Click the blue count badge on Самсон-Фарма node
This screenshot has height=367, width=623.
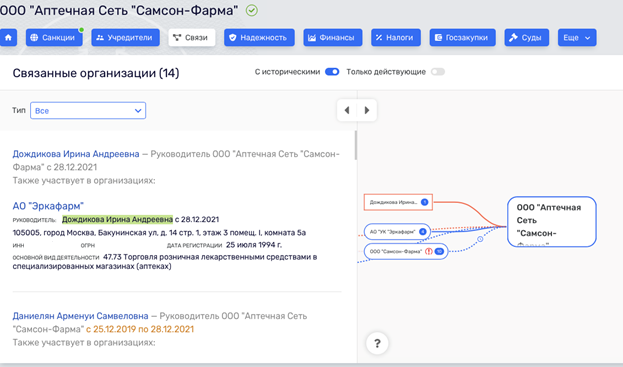[x=439, y=251]
